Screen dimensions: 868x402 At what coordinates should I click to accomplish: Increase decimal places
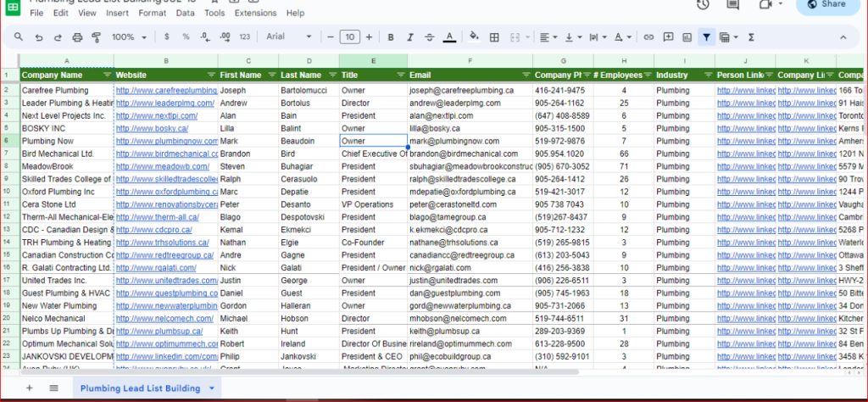(x=225, y=37)
